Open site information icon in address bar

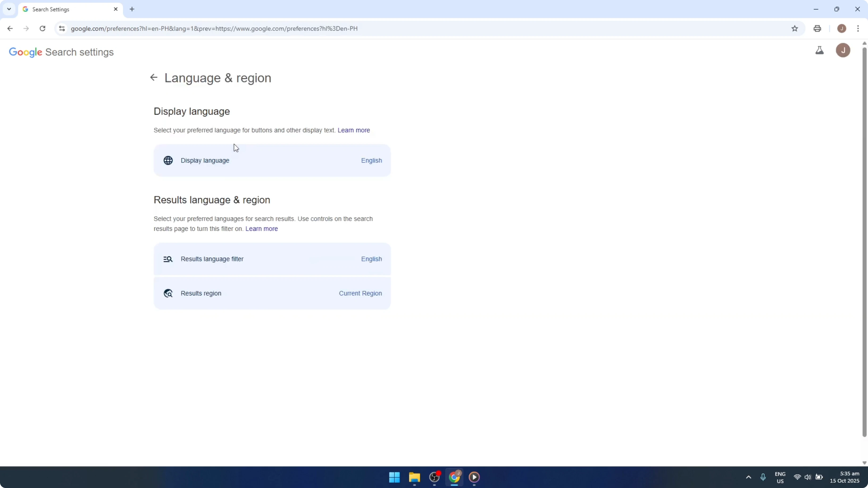click(62, 29)
